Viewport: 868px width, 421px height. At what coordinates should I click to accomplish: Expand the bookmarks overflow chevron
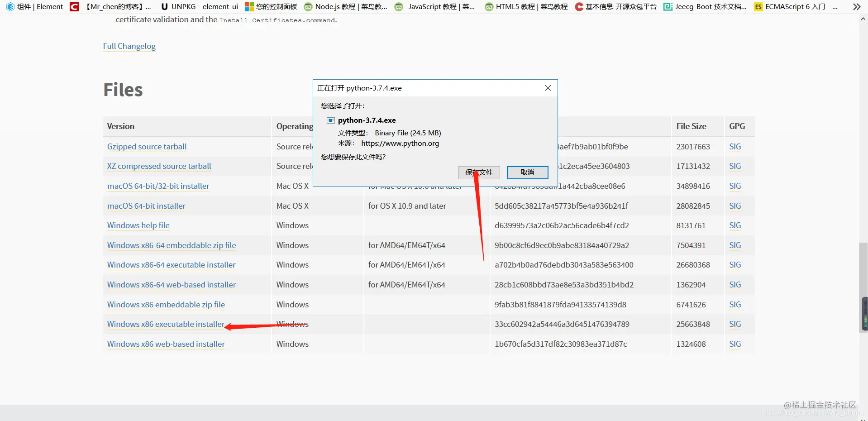[x=856, y=7]
